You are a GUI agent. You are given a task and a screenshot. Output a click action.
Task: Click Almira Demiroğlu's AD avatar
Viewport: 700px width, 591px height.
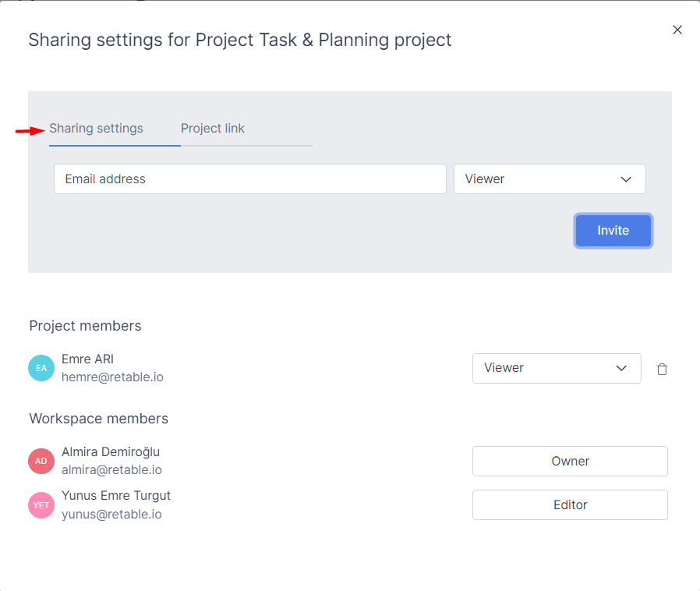coord(41,461)
